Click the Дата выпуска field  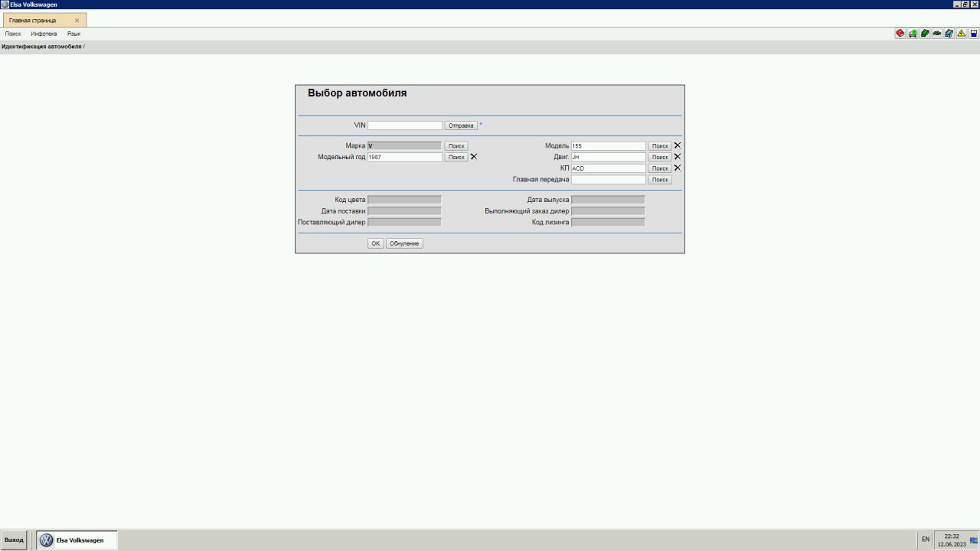tap(609, 200)
